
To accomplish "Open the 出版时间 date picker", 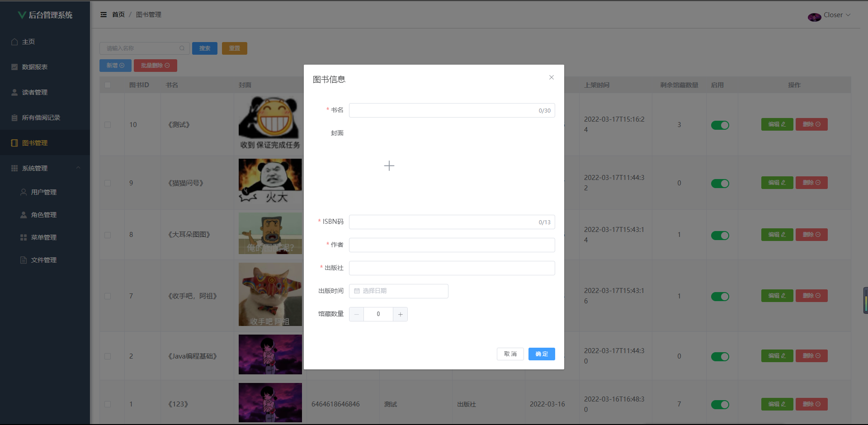I will [399, 291].
